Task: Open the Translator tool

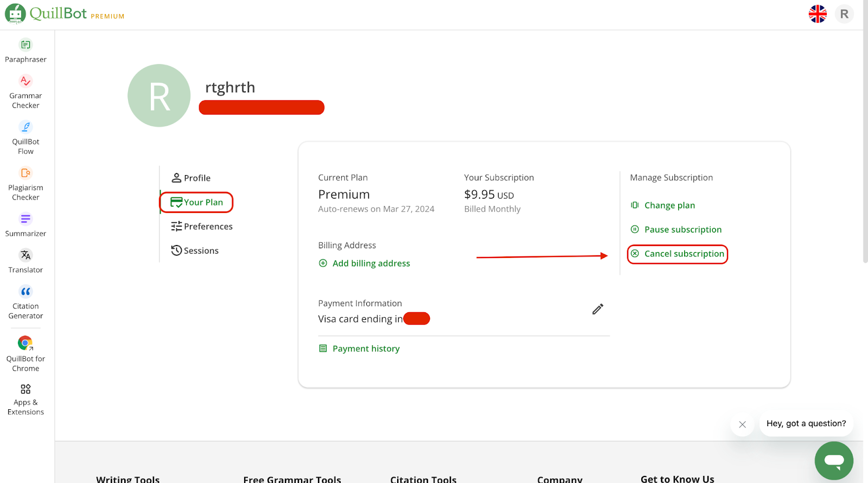Action: tap(25, 261)
